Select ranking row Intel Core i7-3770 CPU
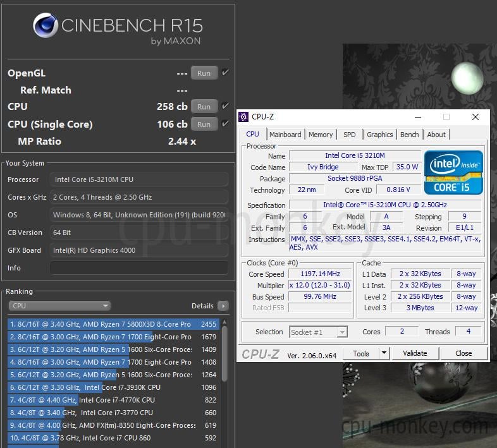497x448 pixels. click(113, 413)
